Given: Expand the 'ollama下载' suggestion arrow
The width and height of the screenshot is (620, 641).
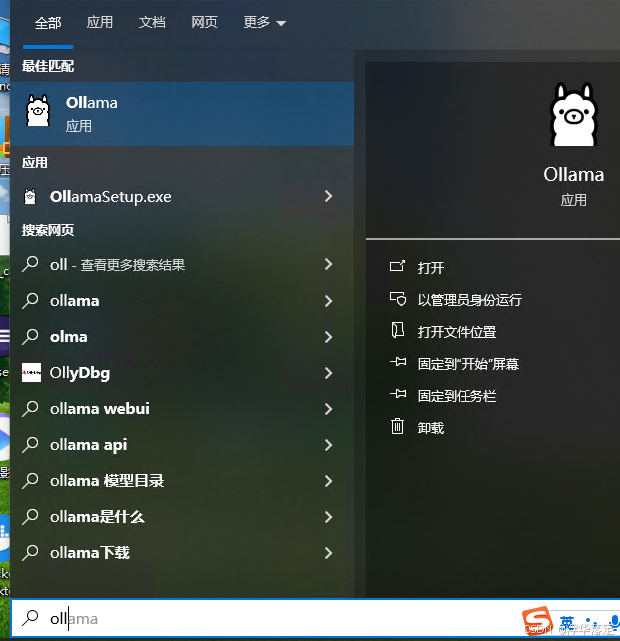Looking at the screenshot, I should (x=328, y=553).
